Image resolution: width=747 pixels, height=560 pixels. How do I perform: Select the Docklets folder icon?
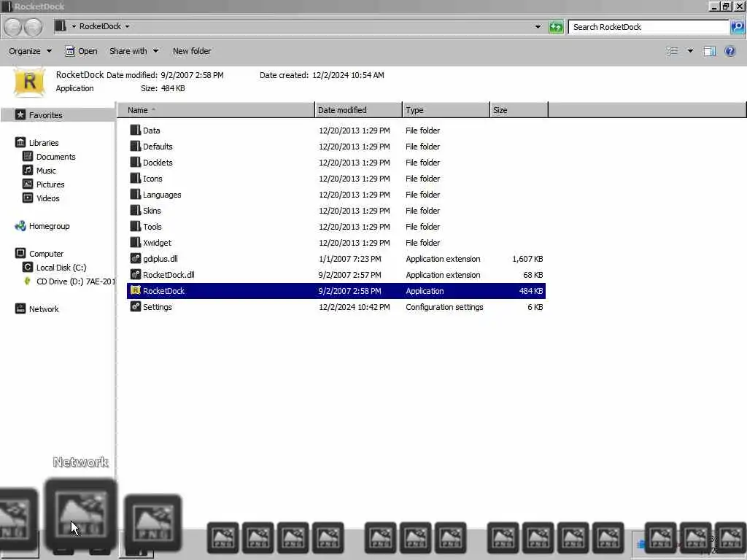click(135, 163)
